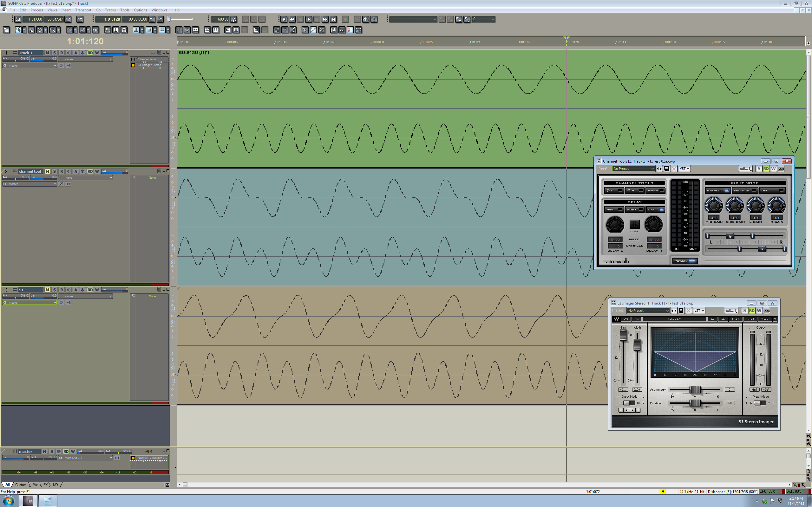The width and height of the screenshot is (812, 507).
Task: Toggle Swap channels in Channel Tools
Action: [x=655, y=190]
